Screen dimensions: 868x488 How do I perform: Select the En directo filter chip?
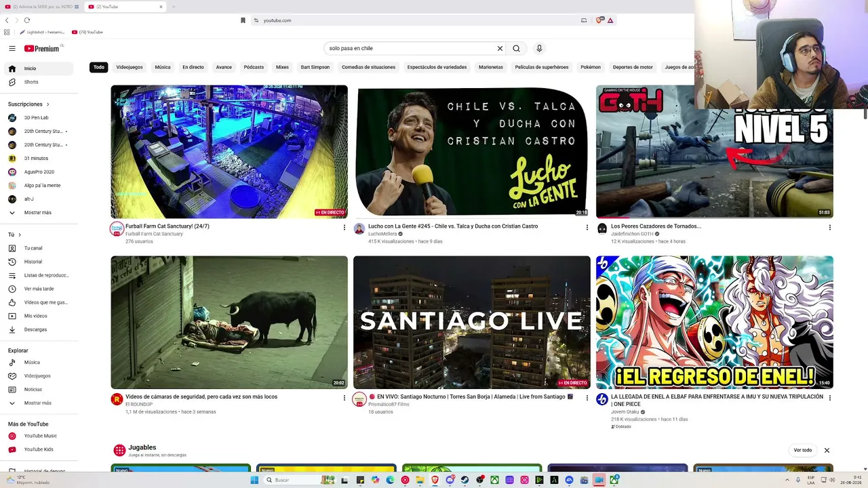pyautogui.click(x=193, y=67)
